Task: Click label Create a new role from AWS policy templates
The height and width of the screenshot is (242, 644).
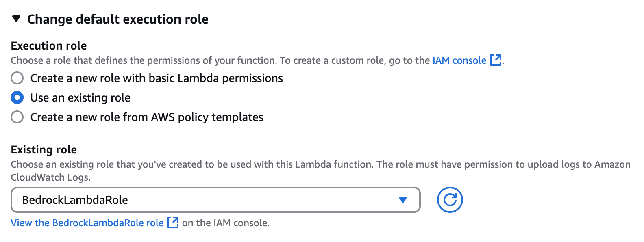Action: pyautogui.click(x=147, y=117)
